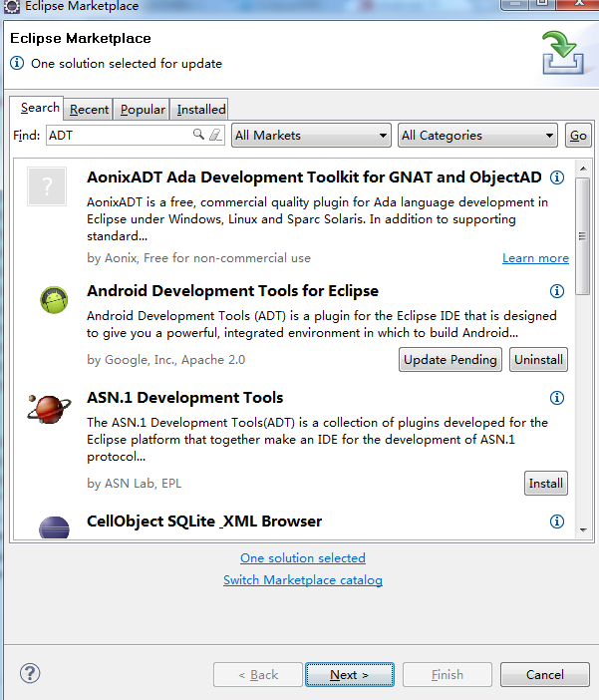
Task: Click the info icon next to AonixADT title
Action: [x=556, y=177]
